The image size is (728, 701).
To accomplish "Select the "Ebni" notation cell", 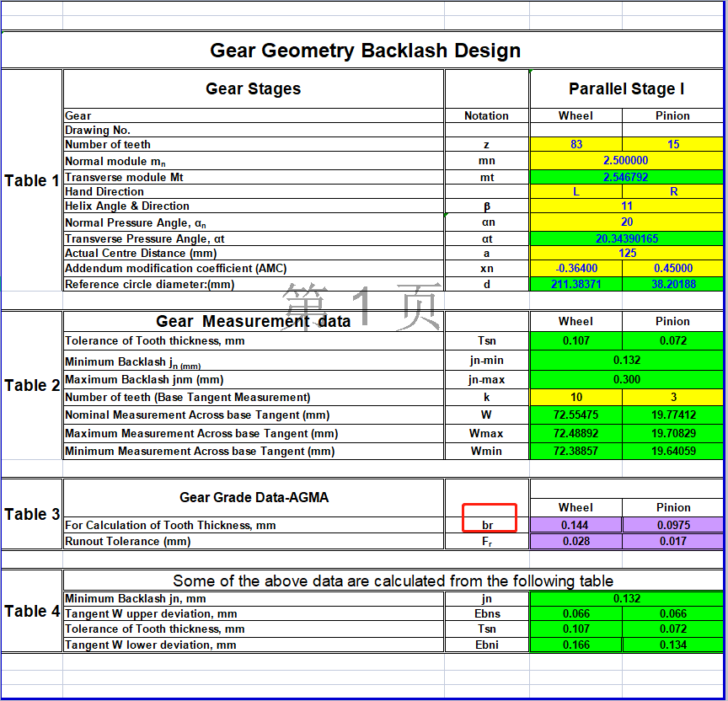I will (x=486, y=645).
